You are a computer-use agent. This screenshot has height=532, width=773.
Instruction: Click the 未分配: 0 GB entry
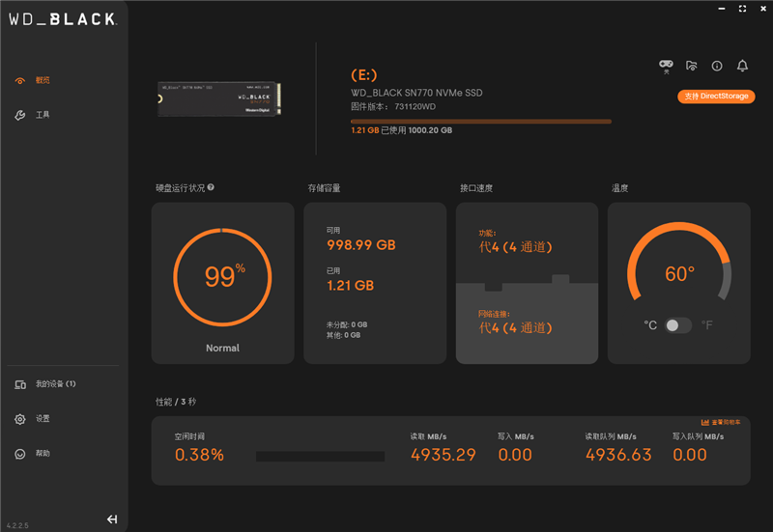(x=347, y=324)
